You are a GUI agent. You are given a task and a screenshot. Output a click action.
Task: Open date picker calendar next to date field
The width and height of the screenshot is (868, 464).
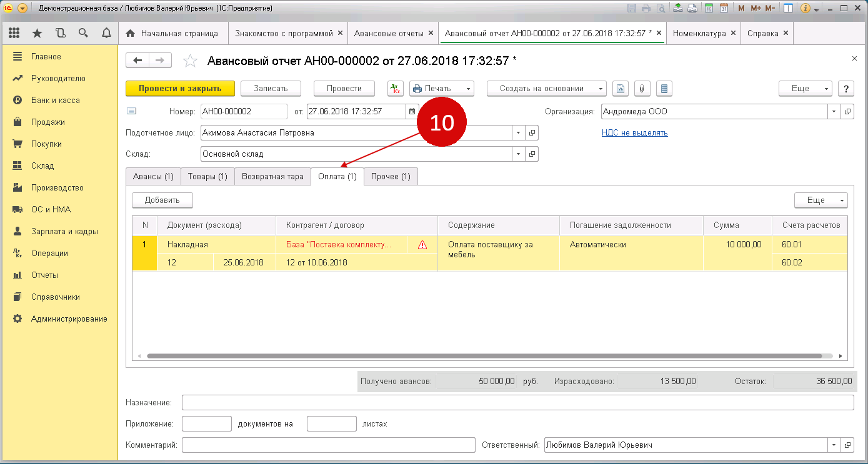(x=412, y=112)
